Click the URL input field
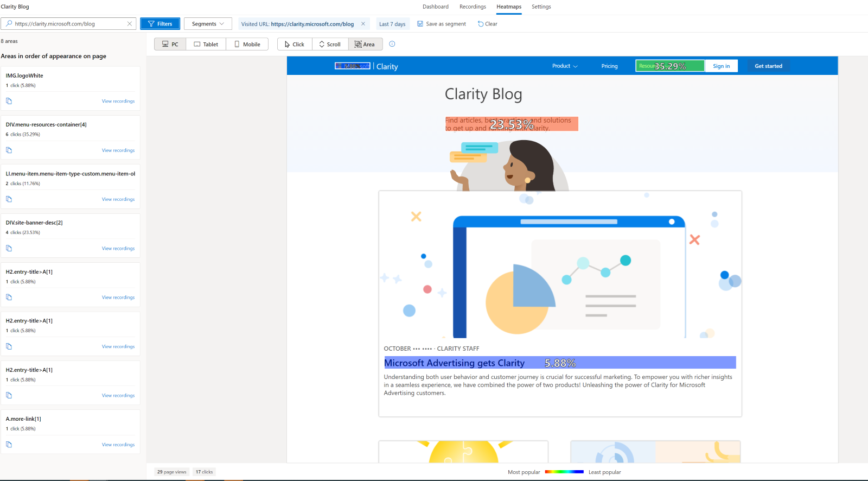 [68, 24]
